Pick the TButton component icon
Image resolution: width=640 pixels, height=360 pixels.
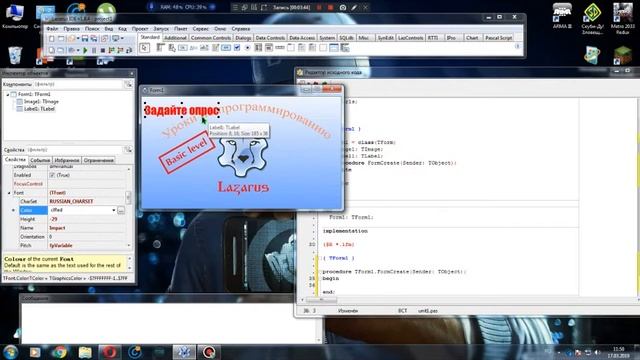pos(183,48)
